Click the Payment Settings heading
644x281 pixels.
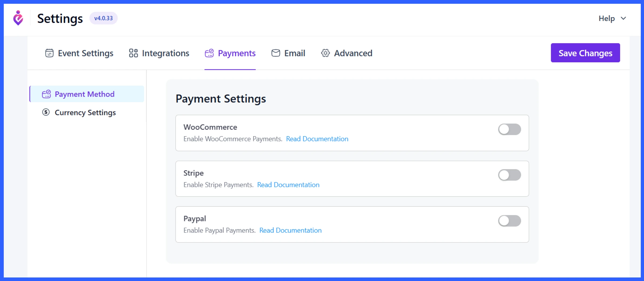click(221, 99)
